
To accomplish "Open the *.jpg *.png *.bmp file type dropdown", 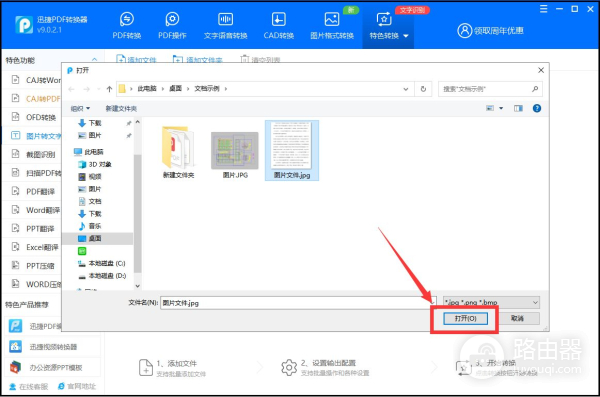I will tap(491, 302).
